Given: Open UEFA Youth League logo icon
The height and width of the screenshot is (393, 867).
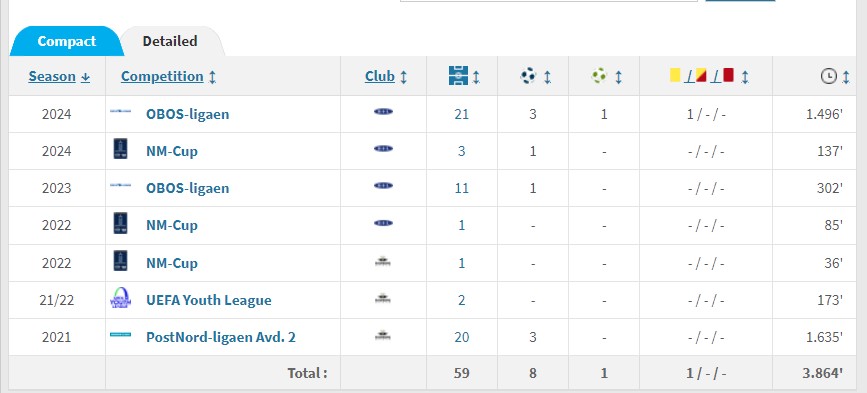Looking at the screenshot, I should pyautogui.click(x=121, y=299).
